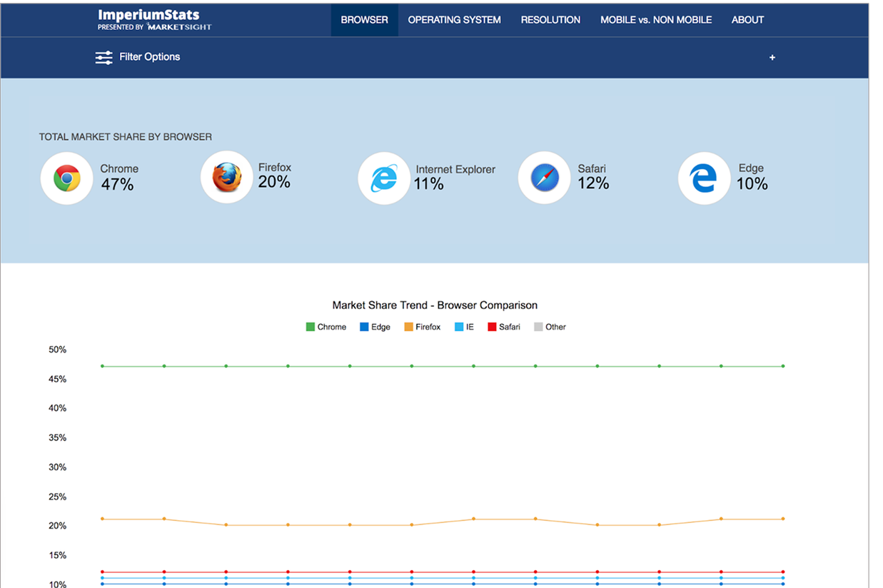This screenshot has width=883, height=588.
Task: Open the ABOUT page
Action: tap(748, 20)
